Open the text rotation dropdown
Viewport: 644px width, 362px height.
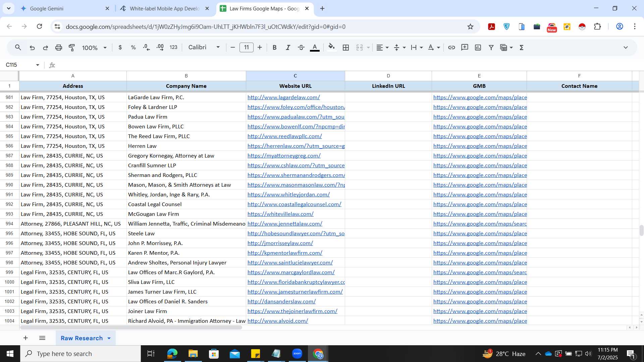point(434,48)
